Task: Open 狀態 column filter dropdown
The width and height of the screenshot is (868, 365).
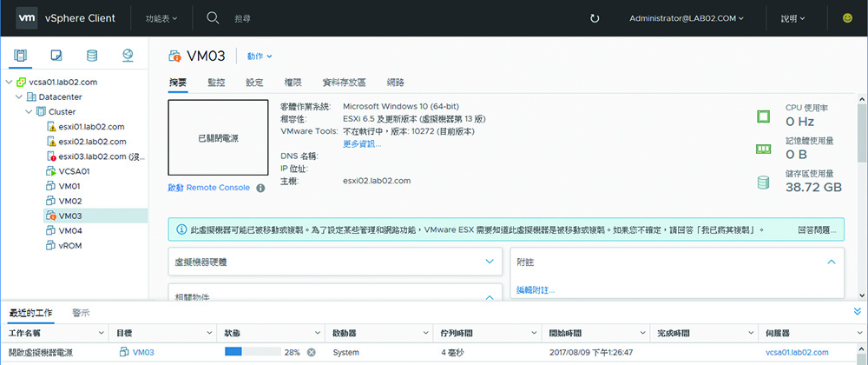Action: (x=318, y=333)
